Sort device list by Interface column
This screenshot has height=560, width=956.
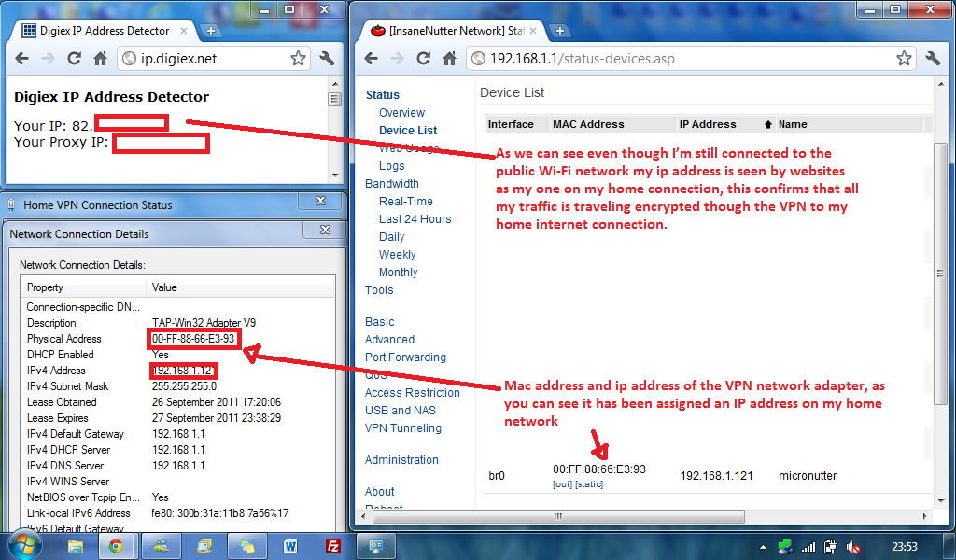517,124
